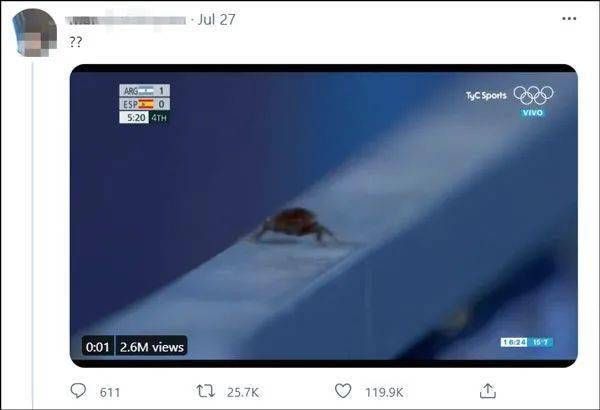Open the blurred account name
This screenshot has height=410, width=600.
click(126, 20)
